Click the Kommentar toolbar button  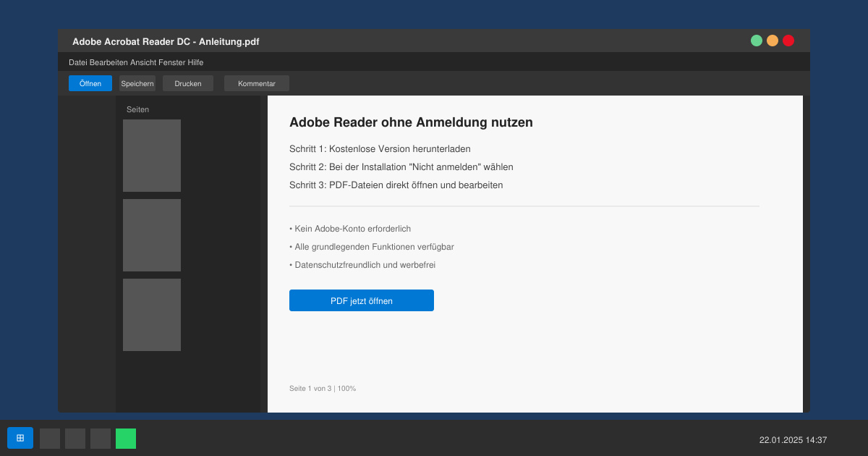(257, 83)
